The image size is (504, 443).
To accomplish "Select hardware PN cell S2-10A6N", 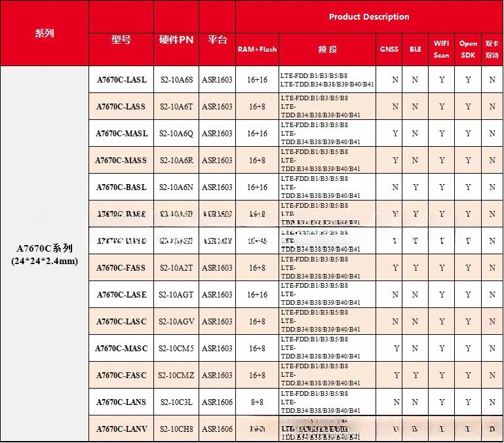I will 176,187.
